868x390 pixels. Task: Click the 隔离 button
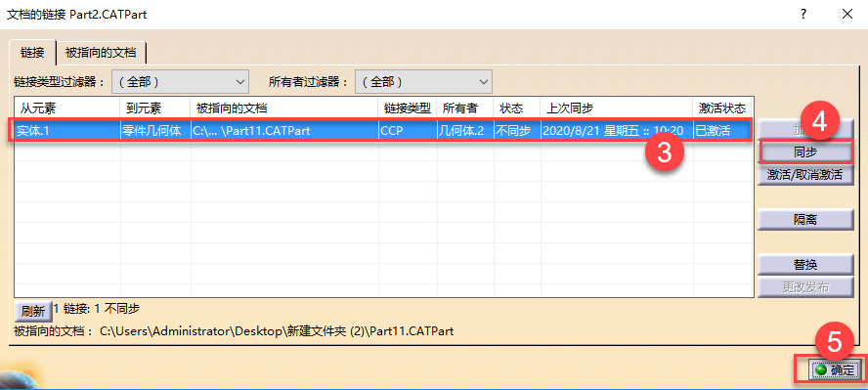tap(805, 219)
